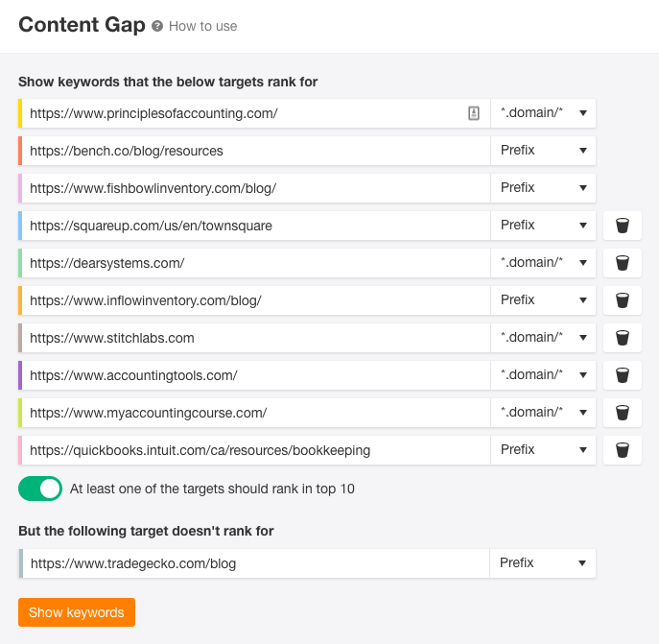Open mode dropdown for principlesofaccounting.com
Screen dimensions: 659x644
point(543,113)
